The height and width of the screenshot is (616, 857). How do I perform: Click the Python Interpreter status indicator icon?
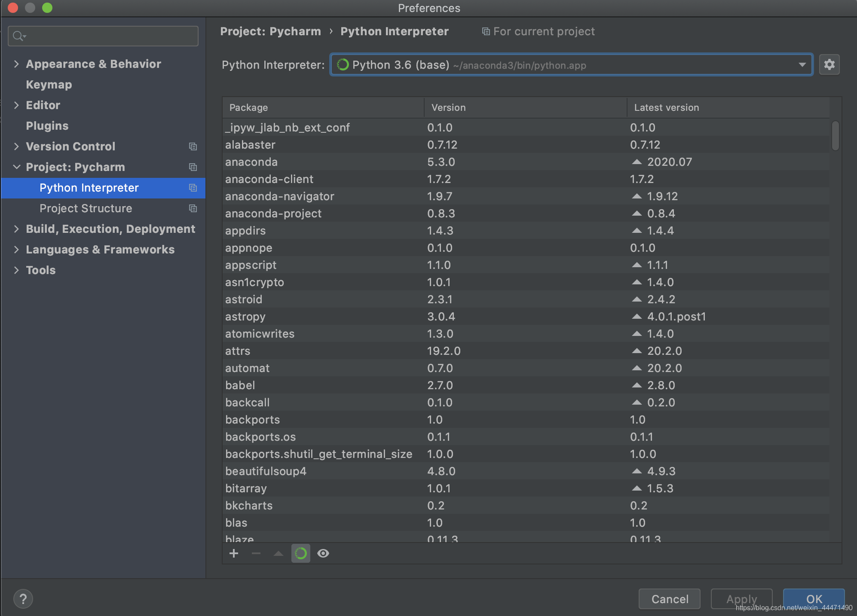click(x=343, y=64)
